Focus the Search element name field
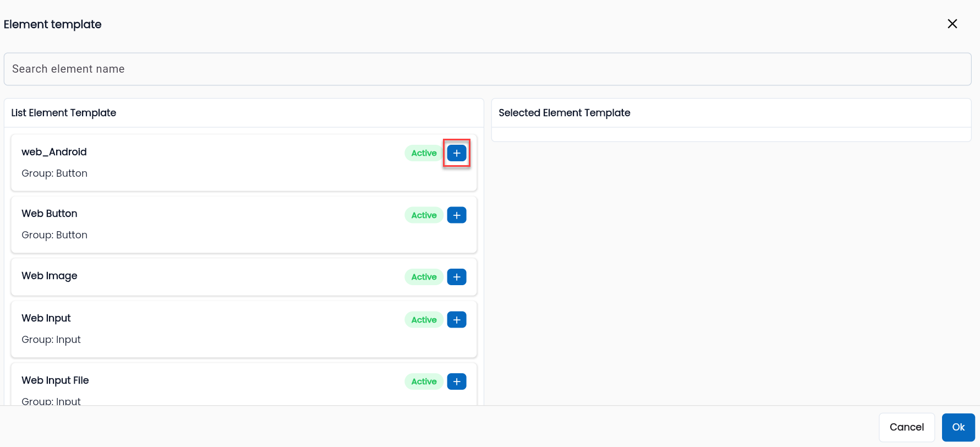The height and width of the screenshot is (447, 980). click(488, 69)
